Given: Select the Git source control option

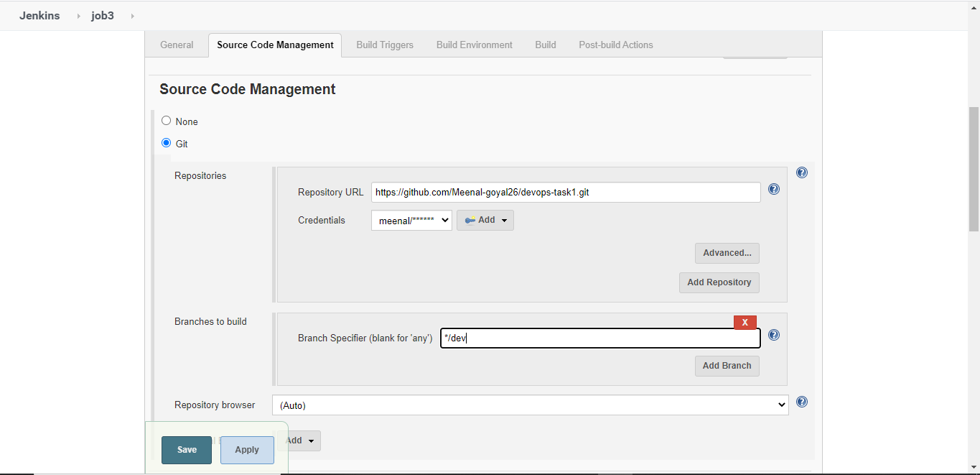Looking at the screenshot, I should (166, 142).
